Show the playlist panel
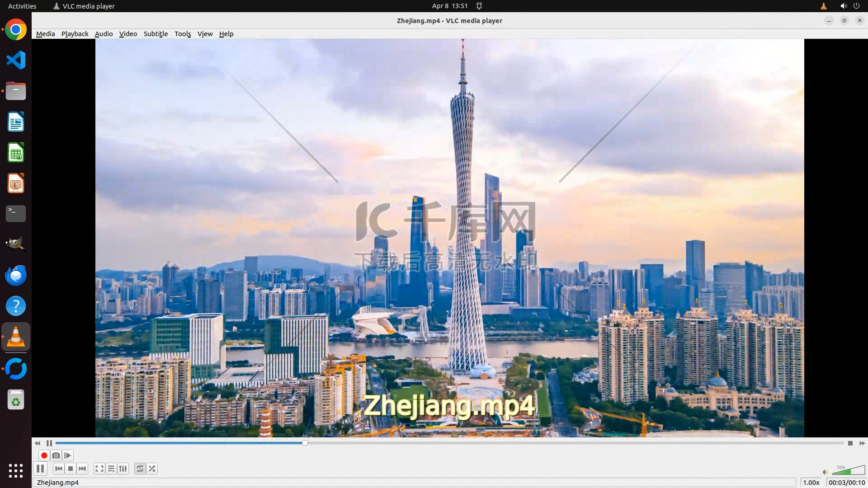 (111, 469)
